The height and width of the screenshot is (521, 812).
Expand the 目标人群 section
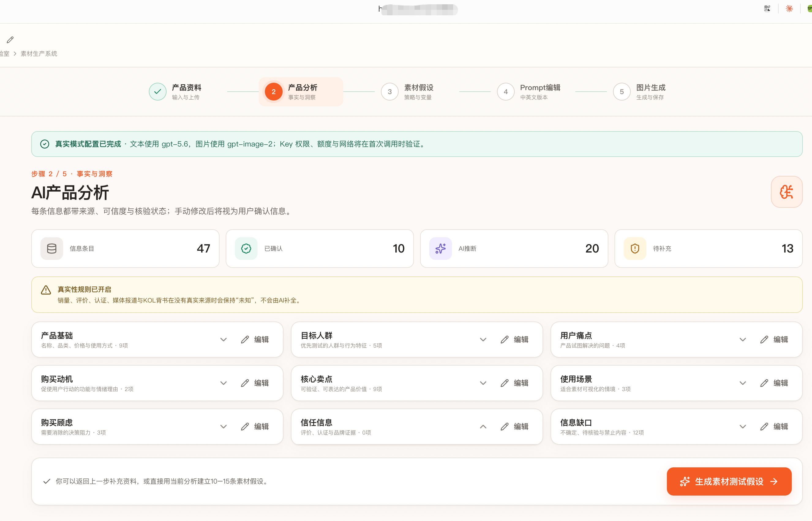(483, 339)
